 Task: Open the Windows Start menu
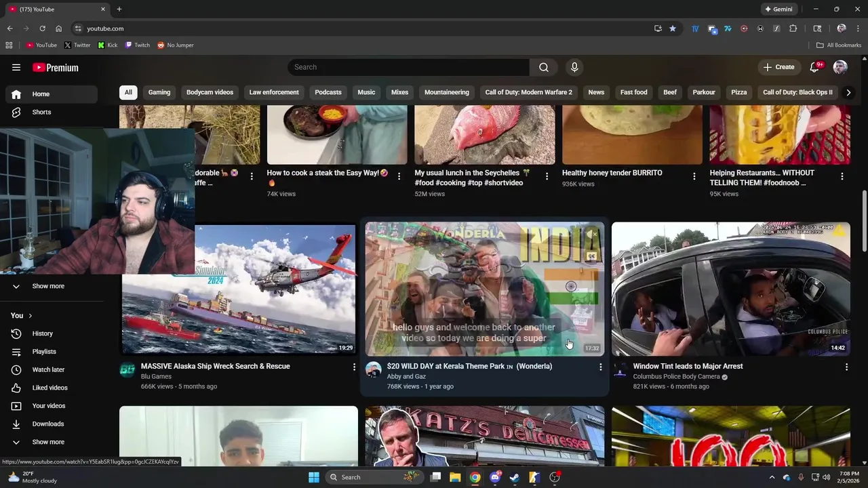[314, 477]
